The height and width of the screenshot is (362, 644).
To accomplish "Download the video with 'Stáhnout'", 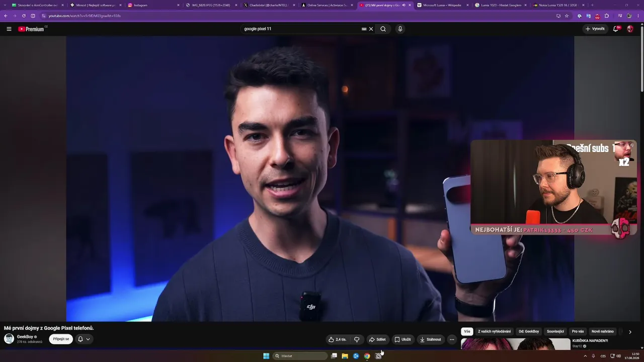I will tap(431, 339).
